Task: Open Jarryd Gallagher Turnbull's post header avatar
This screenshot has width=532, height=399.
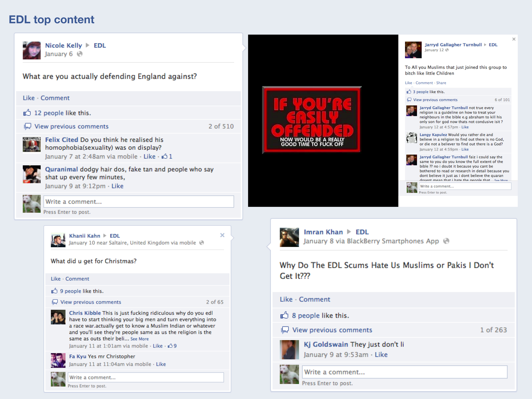Action: 413,50
